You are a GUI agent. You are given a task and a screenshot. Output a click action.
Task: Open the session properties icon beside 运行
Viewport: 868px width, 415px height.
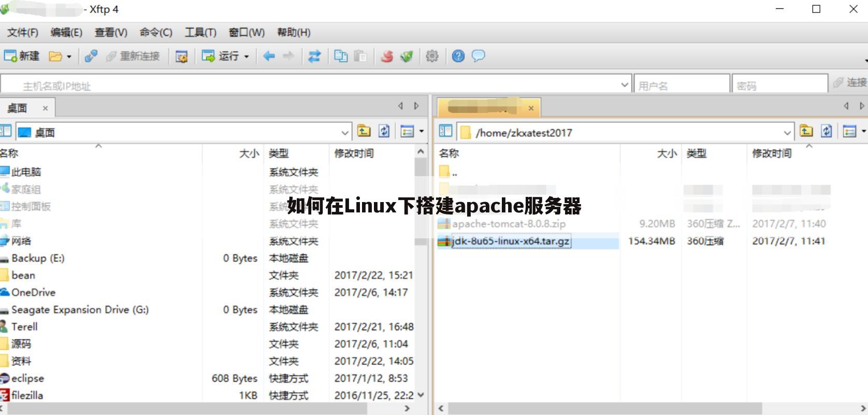pyautogui.click(x=181, y=56)
